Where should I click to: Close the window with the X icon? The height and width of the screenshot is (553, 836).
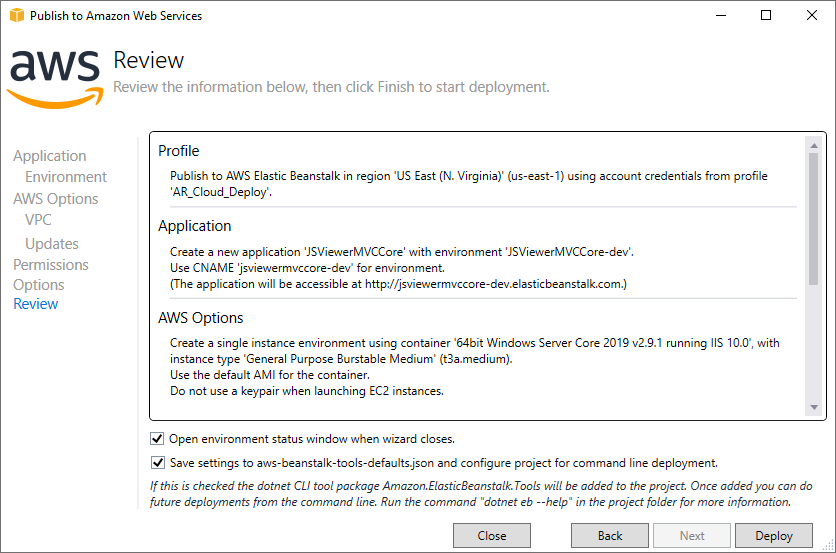(x=811, y=15)
